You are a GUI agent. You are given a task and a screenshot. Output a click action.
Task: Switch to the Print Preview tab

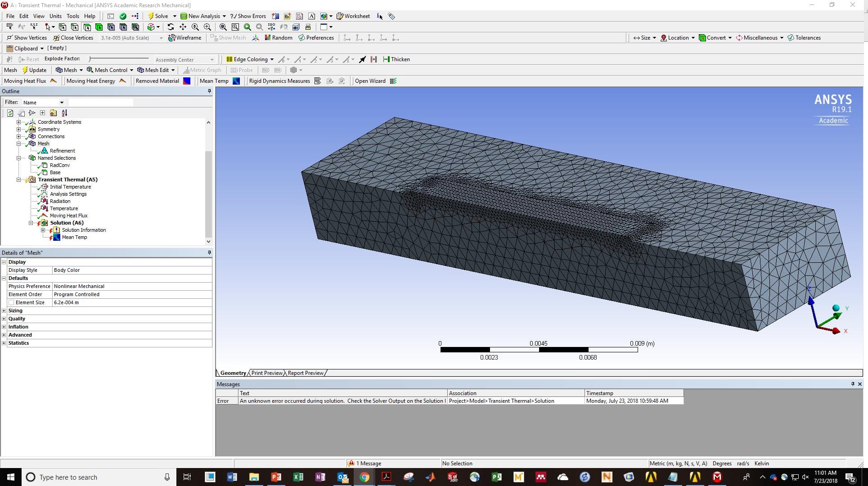[267, 373]
